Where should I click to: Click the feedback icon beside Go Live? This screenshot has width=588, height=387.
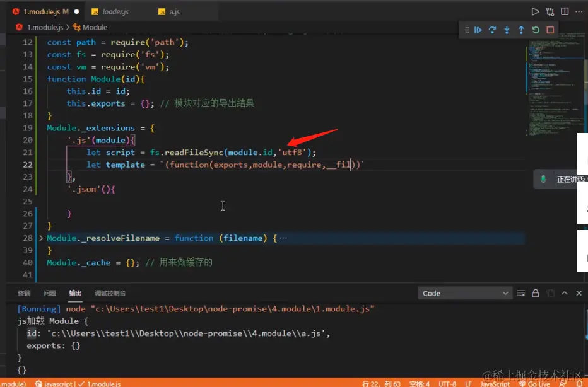tap(563, 384)
